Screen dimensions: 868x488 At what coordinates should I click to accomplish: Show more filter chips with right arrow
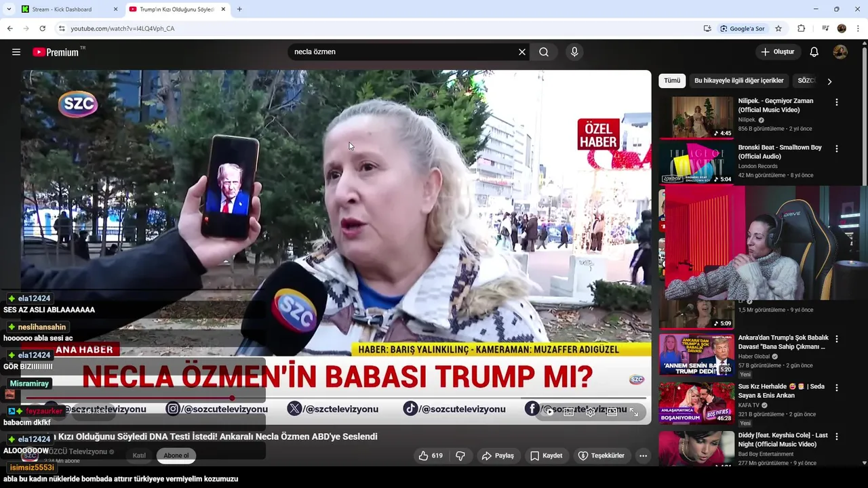829,81
